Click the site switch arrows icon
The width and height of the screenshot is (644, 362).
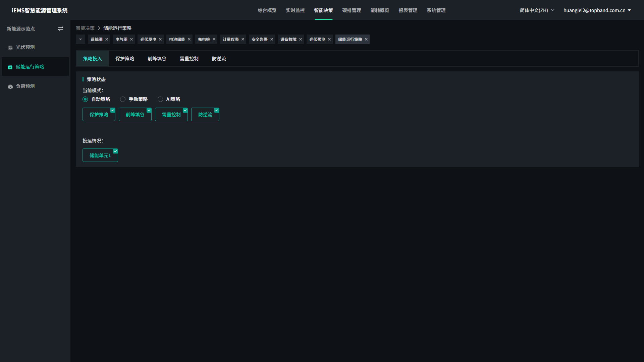tap(61, 29)
